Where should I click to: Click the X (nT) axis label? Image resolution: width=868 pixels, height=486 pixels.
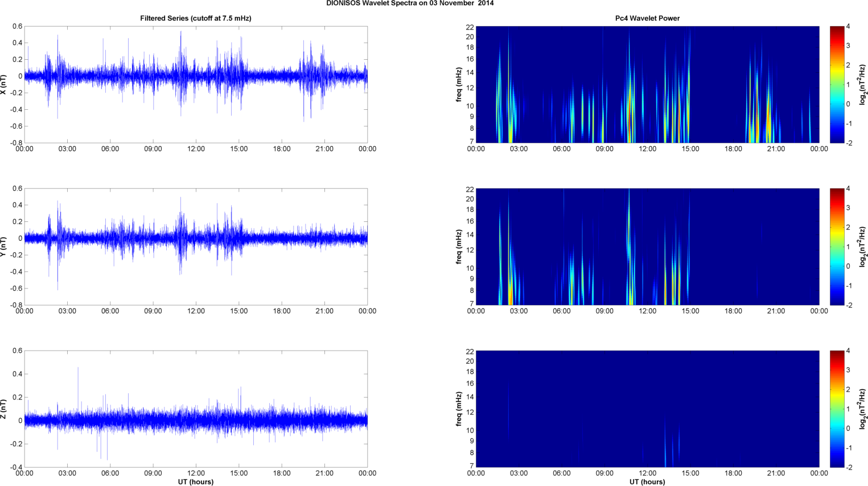click(x=4, y=85)
